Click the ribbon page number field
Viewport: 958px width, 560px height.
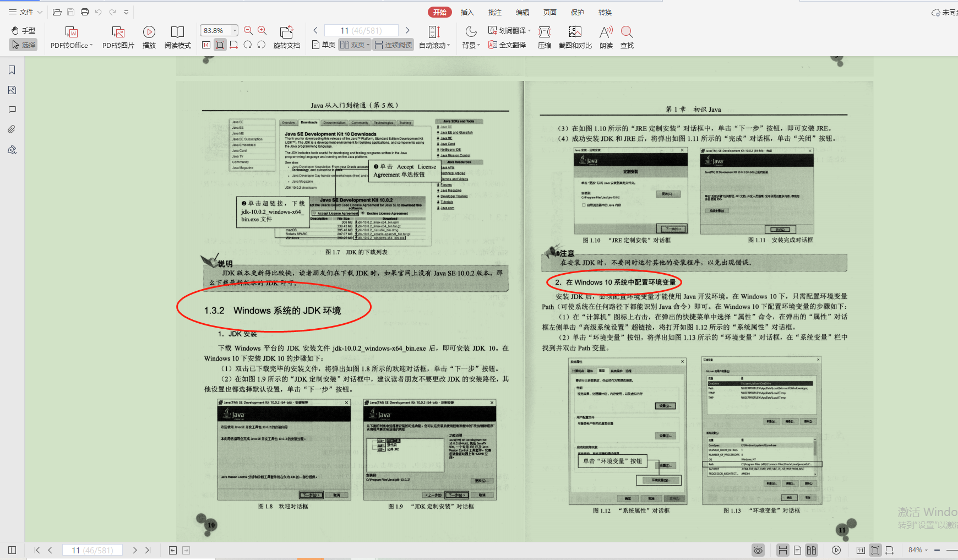(361, 30)
